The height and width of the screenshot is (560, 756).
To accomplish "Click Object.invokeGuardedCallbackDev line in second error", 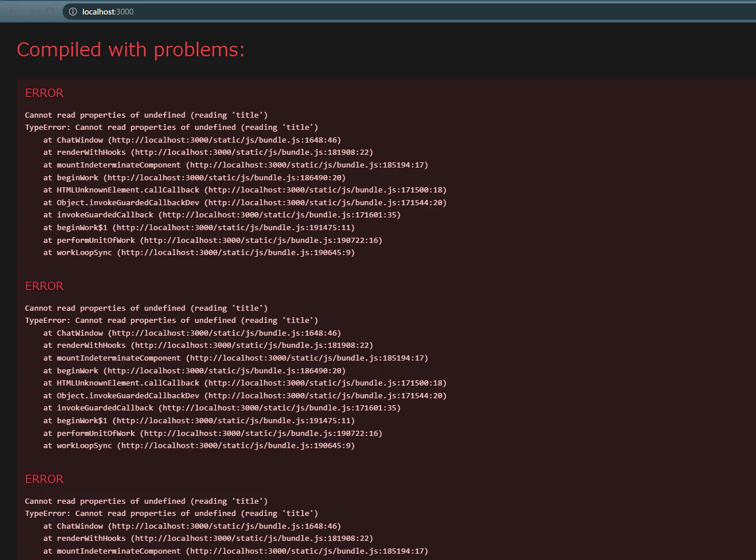I will coord(244,395).
